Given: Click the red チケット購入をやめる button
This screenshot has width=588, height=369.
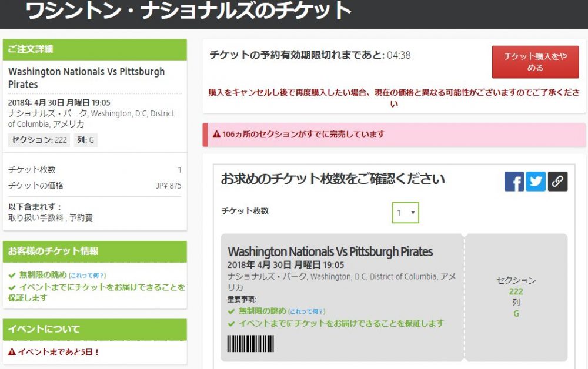Looking at the screenshot, I should (x=535, y=62).
